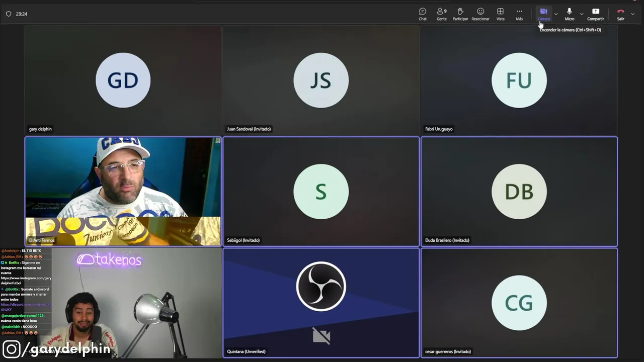Expand the microphone options arrow

coord(582,14)
